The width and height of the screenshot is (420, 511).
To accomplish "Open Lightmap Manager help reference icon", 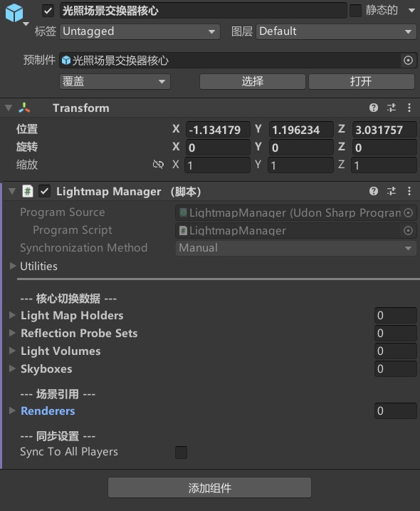I will 374,191.
